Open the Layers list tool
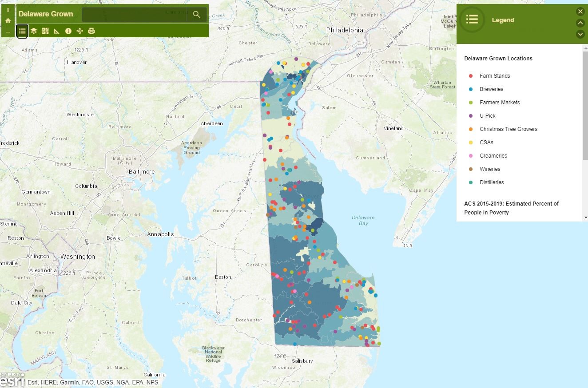This screenshot has height=388, width=588. pyautogui.click(x=34, y=31)
